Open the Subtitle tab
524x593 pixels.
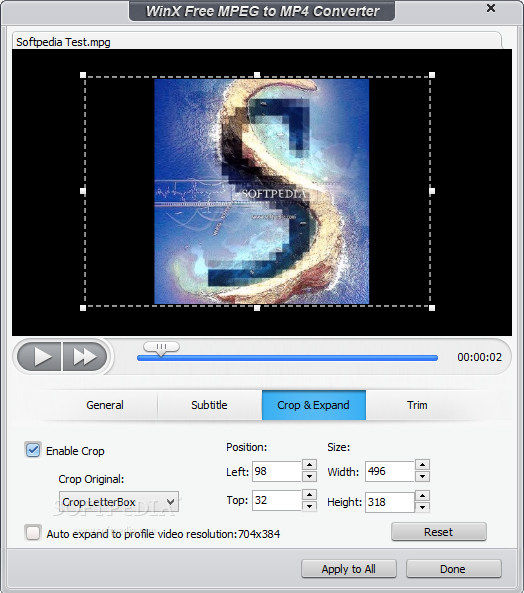[x=209, y=405]
